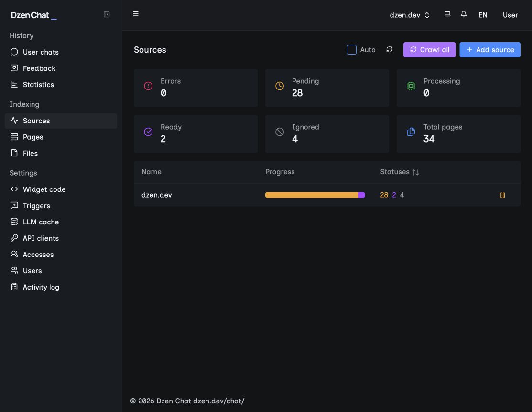Open the hamburger menu icon
Viewport: 532px width, 412px height.
pyautogui.click(x=136, y=14)
